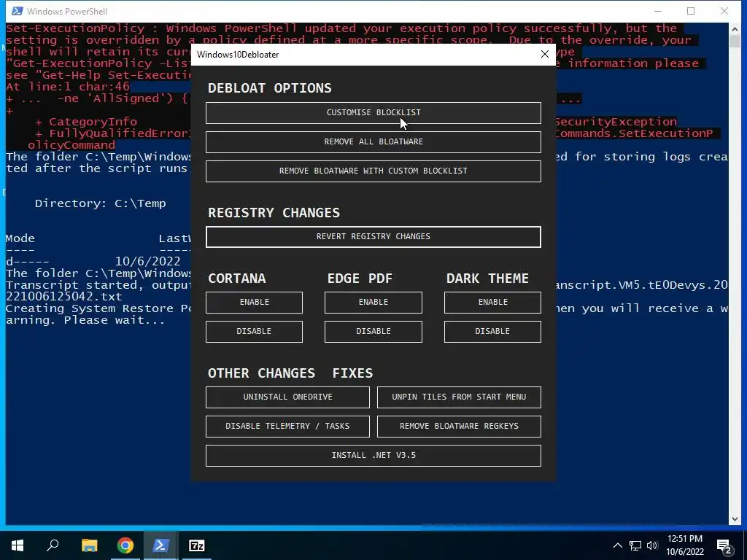Image resolution: width=747 pixels, height=560 pixels.
Task: Select Disable Telemetry / Tasks
Action: (287, 426)
